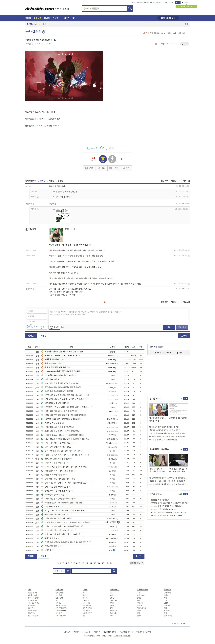Show the next 댓글돌이 slide
Screen dimensions: 215x644
[x=74, y=229]
